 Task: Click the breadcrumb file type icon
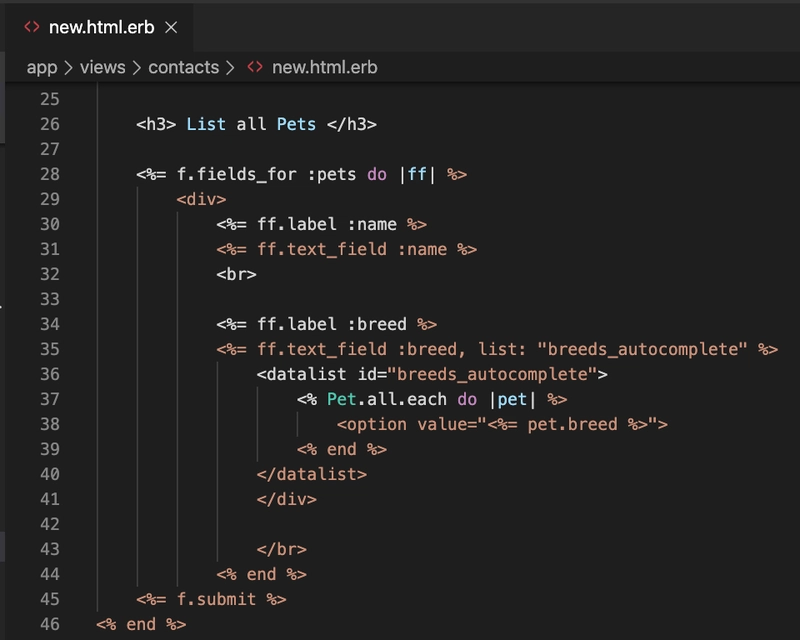coord(255,67)
